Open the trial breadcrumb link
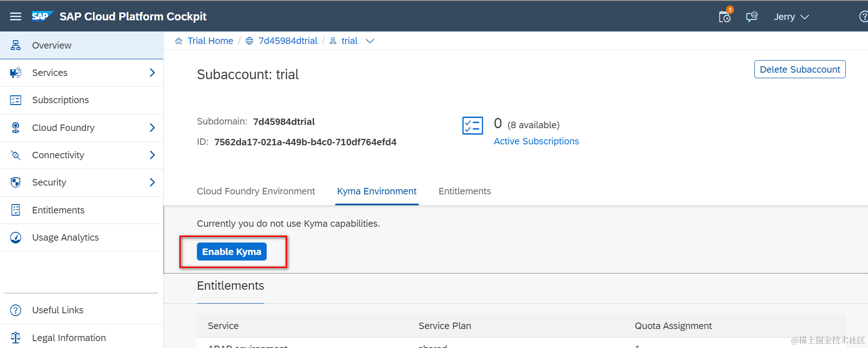Viewport: 868px width, 348px height. 349,41
